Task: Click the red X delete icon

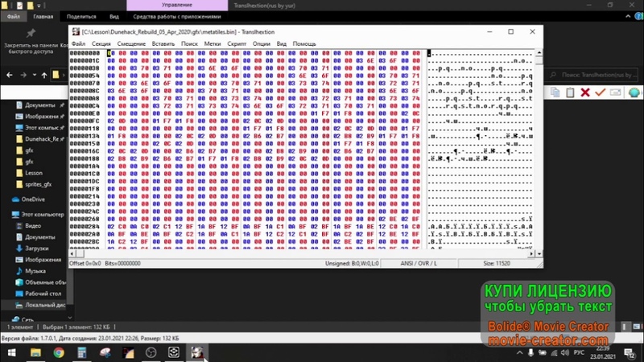Action: pyautogui.click(x=584, y=93)
